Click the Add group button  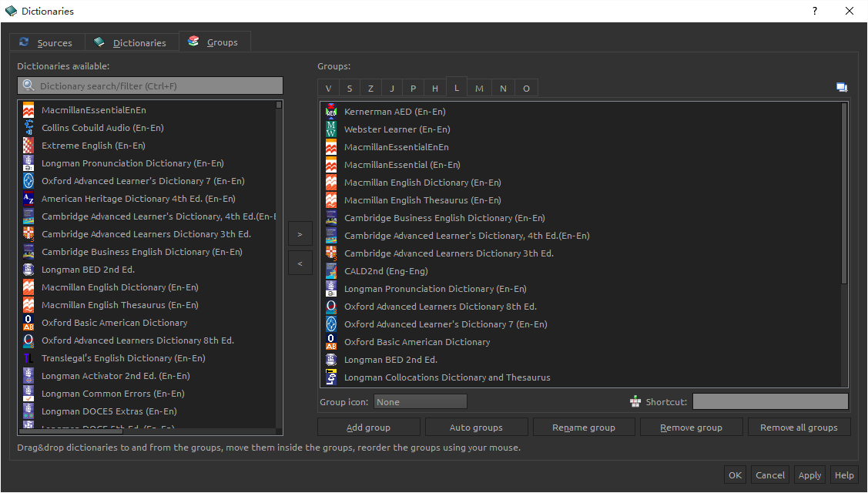pyautogui.click(x=369, y=427)
